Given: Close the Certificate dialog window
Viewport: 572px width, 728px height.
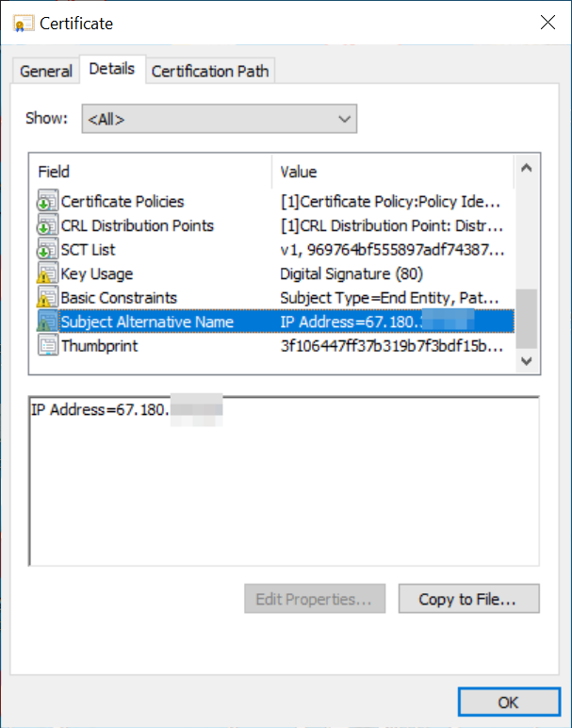Looking at the screenshot, I should 546,23.
